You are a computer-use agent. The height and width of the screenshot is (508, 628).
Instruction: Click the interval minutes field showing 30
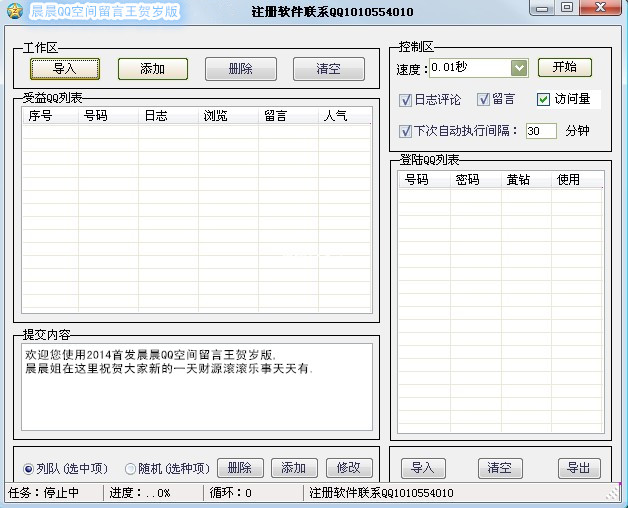pyautogui.click(x=541, y=131)
